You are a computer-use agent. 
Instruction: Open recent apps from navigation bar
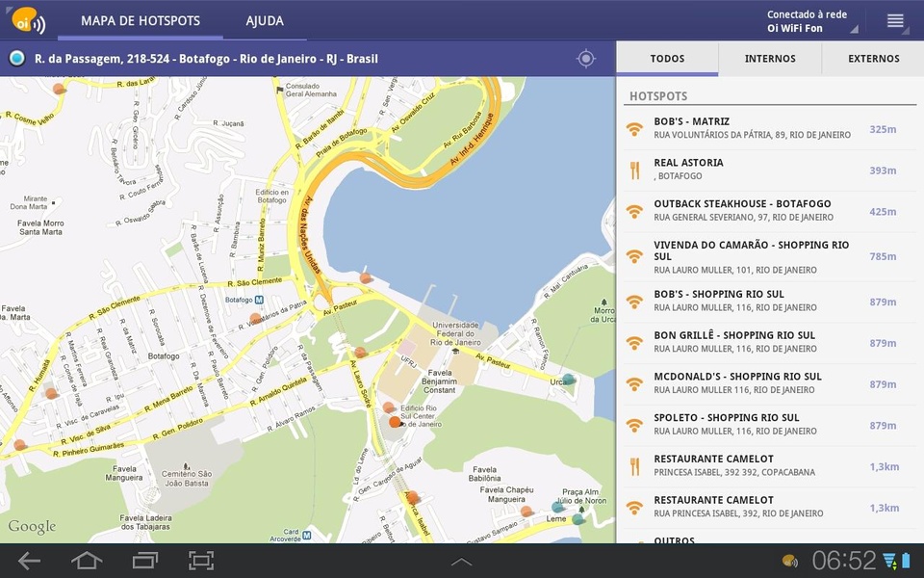coord(145,561)
